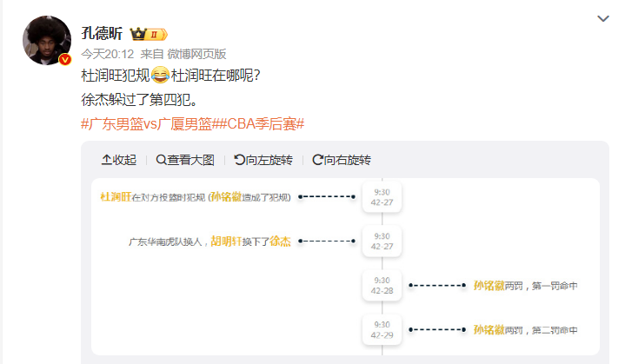Click the counter-clockwise rotate arrow icon

click(239, 160)
